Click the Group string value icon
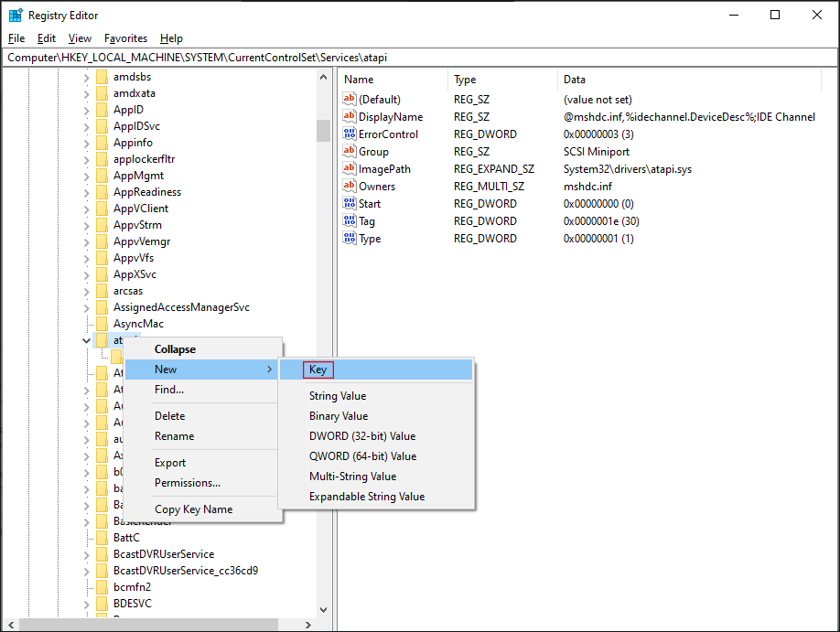 350,151
